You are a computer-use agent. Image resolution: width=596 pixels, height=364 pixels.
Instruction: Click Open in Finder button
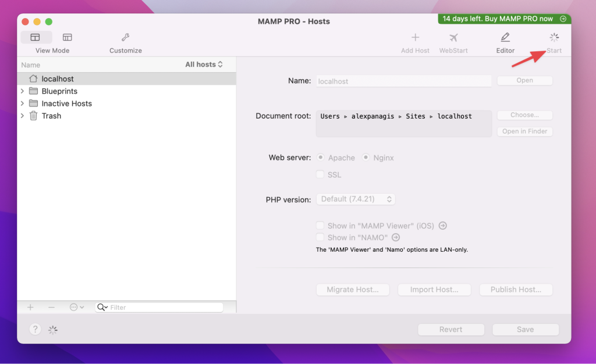(x=524, y=131)
